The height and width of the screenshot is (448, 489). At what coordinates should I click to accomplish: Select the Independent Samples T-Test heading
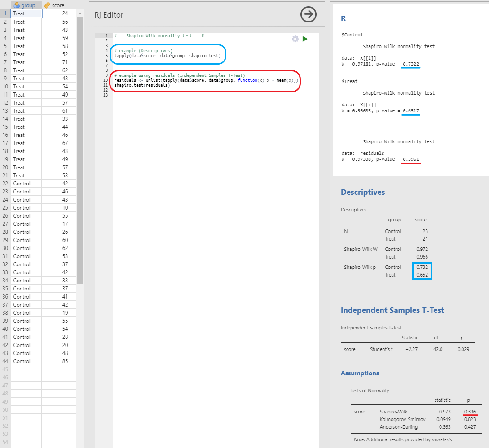[x=392, y=310]
